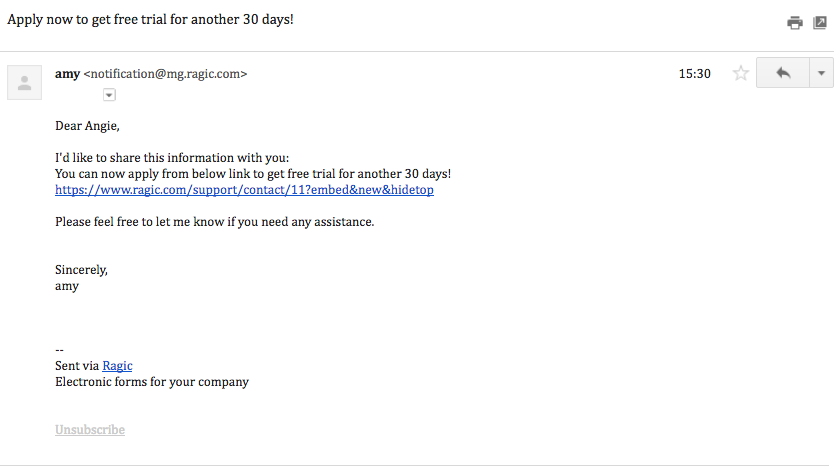Open the email in a new window
The height and width of the screenshot is (468, 838).
[820, 22]
